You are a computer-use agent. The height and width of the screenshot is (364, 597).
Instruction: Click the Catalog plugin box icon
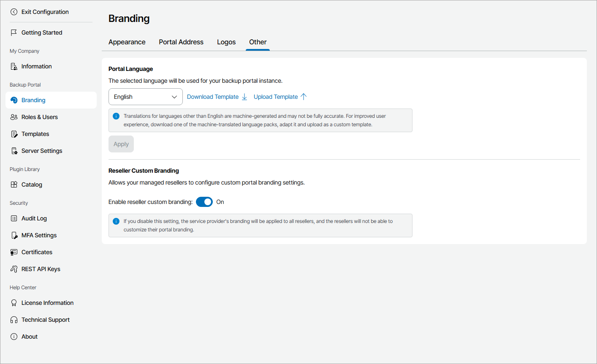click(x=14, y=185)
